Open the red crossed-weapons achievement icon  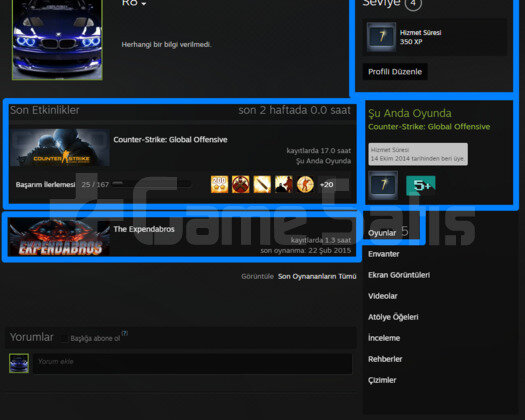click(x=241, y=185)
